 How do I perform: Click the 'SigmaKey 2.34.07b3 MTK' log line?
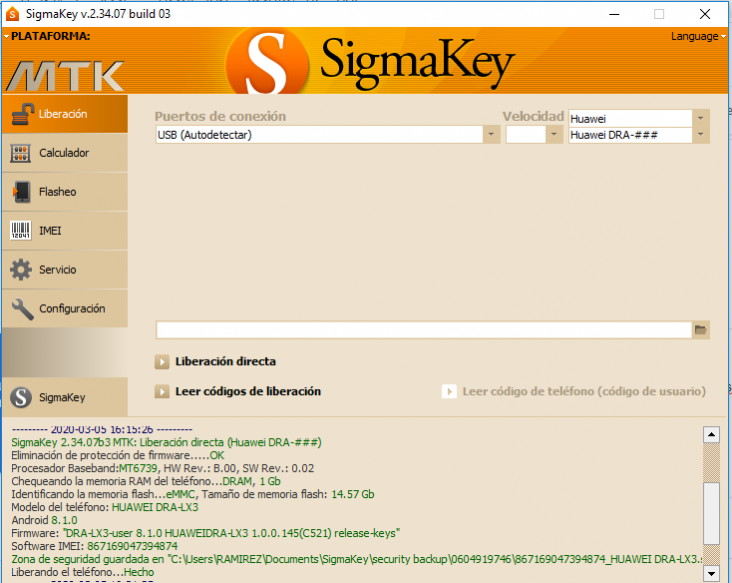[x=166, y=443]
